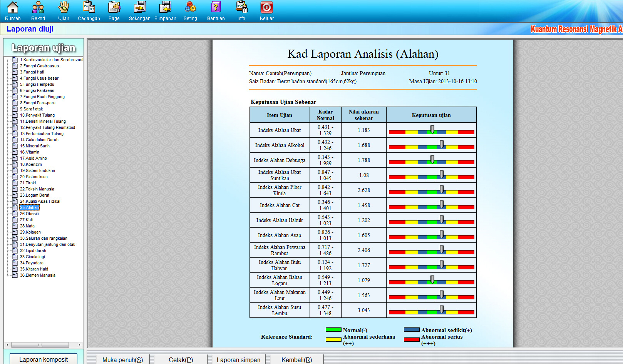Select 1.Kardiovaskular dan Serebrovas report
This screenshot has height=364, width=623.
51,60
